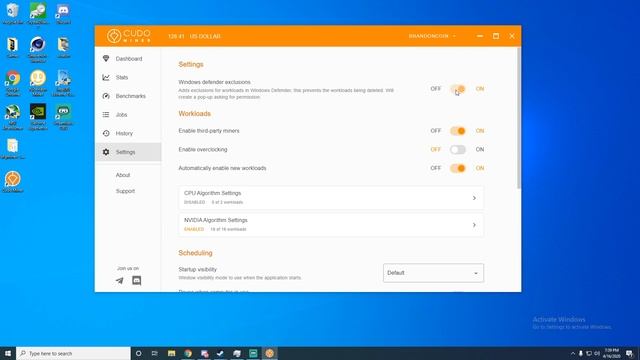Click the Cudo Miner taskbar icon
Viewport: 640px width, 360px height.
tap(269, 353)
